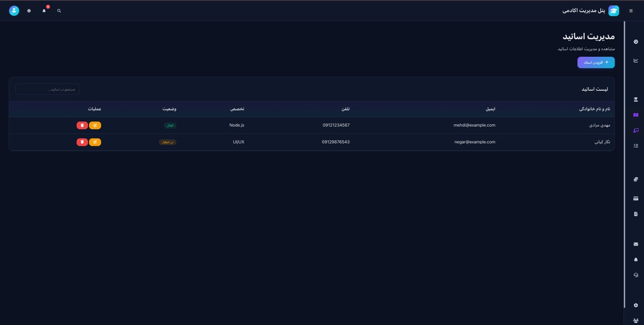Open the dashboard gauge icon in sidebar

[x=636, y=42]
